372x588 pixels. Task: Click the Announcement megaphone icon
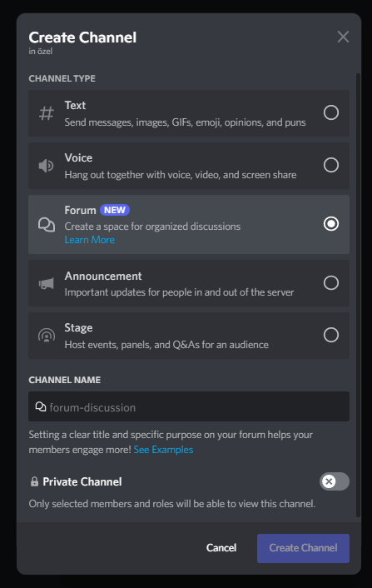coord(46,283)
